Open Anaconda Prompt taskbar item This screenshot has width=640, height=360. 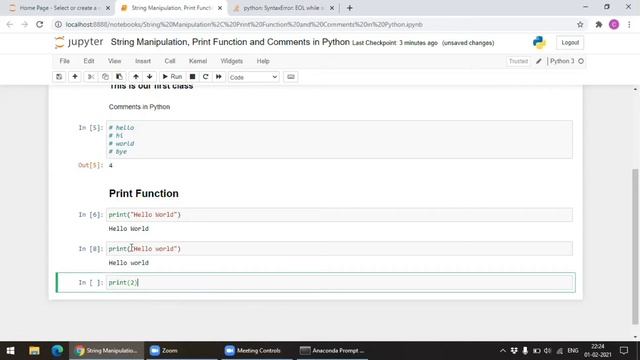pyautogui.click(x=332, y=351)
